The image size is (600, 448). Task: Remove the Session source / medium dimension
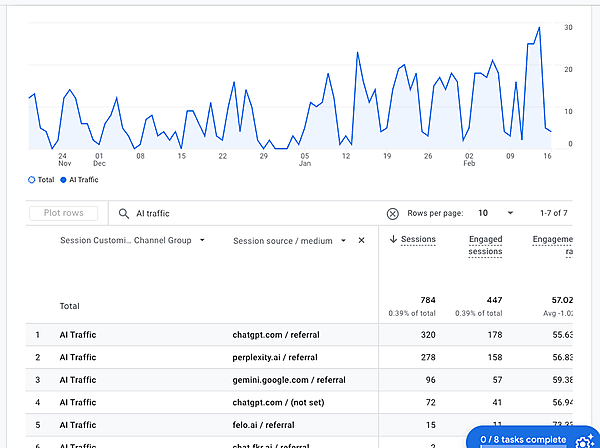coord(361,240)
